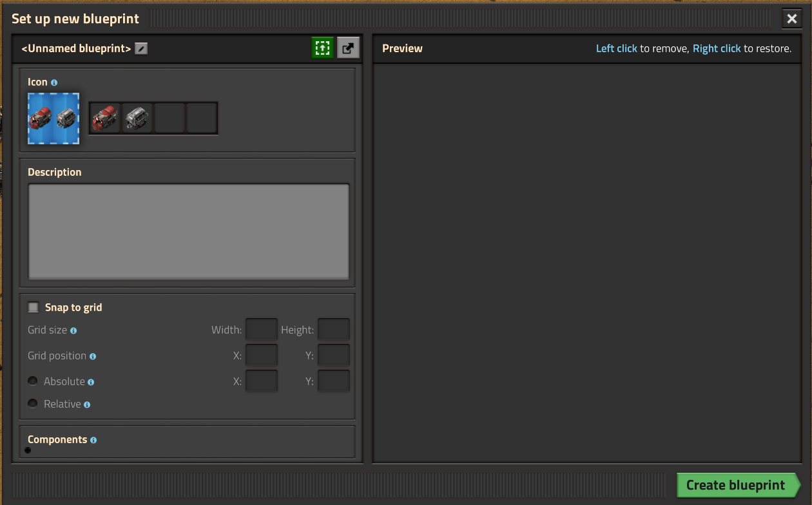Click the info icon beside Grid size
Viewport: 812px width, 505px height.
[x=73, y=330]
